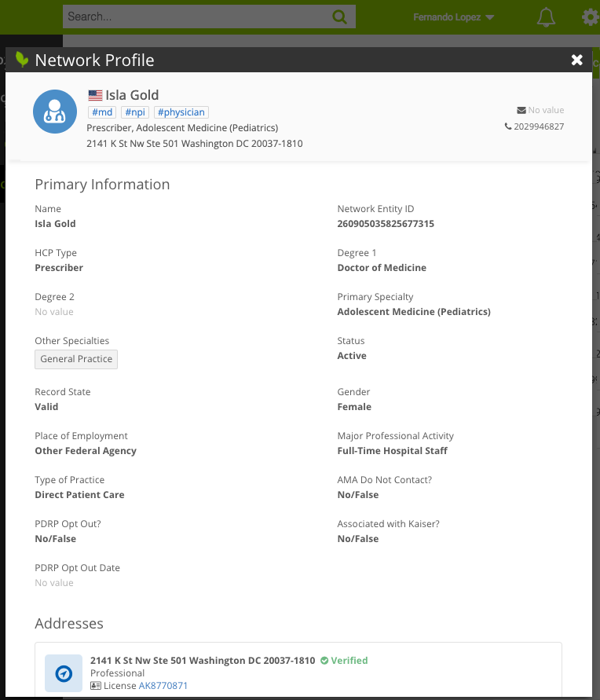This screenshot has height=700, width=600.
Task: Click the envelope email icon
Action: (521, 110)
